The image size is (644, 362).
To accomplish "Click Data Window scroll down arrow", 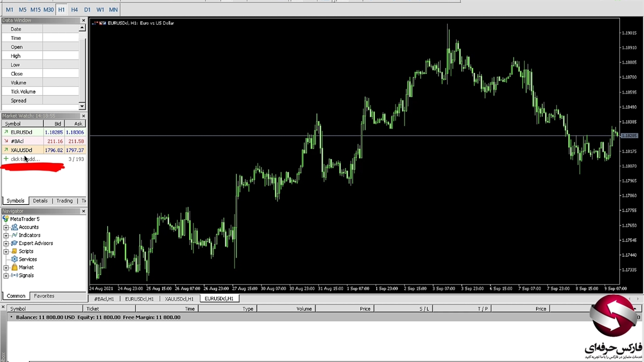I will (x=82, y=106).
